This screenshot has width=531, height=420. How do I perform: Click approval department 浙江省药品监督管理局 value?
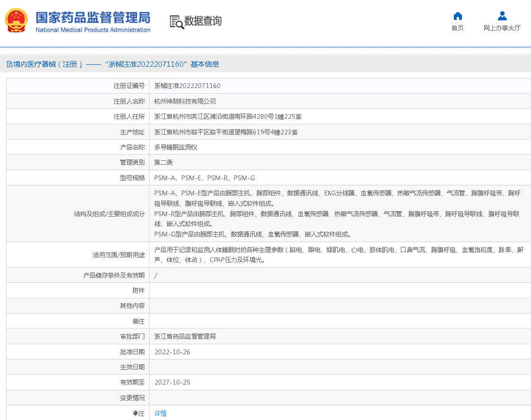click(x=185, y=336)
